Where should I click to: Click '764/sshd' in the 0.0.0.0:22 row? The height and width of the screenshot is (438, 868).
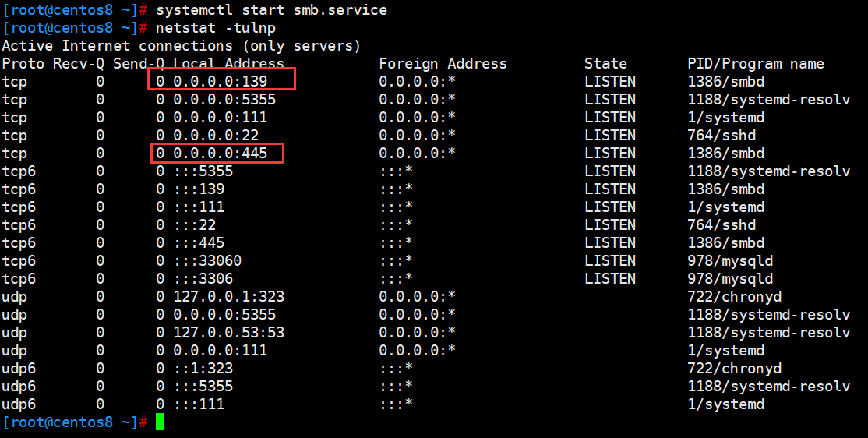[x=722, y=135]
